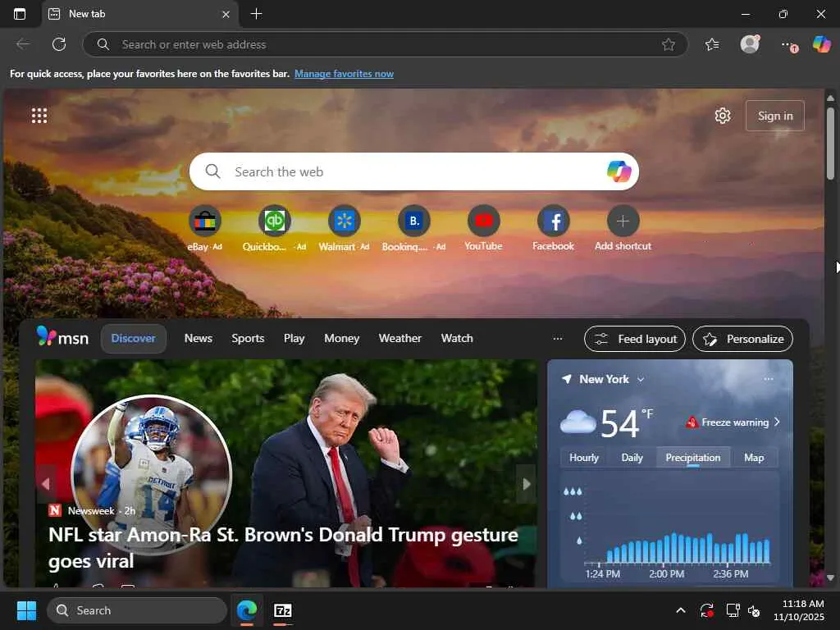Open Feed layout options
Screen dimensions: 840x630
(x=635, y=339)
